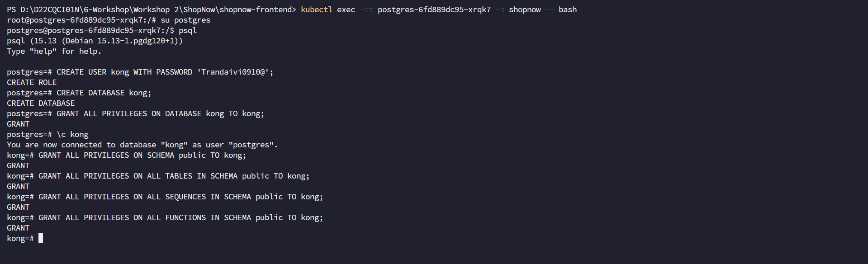Click 'bash' at end of kubectl command
The image size is (868, 264).
click(567, 9)
